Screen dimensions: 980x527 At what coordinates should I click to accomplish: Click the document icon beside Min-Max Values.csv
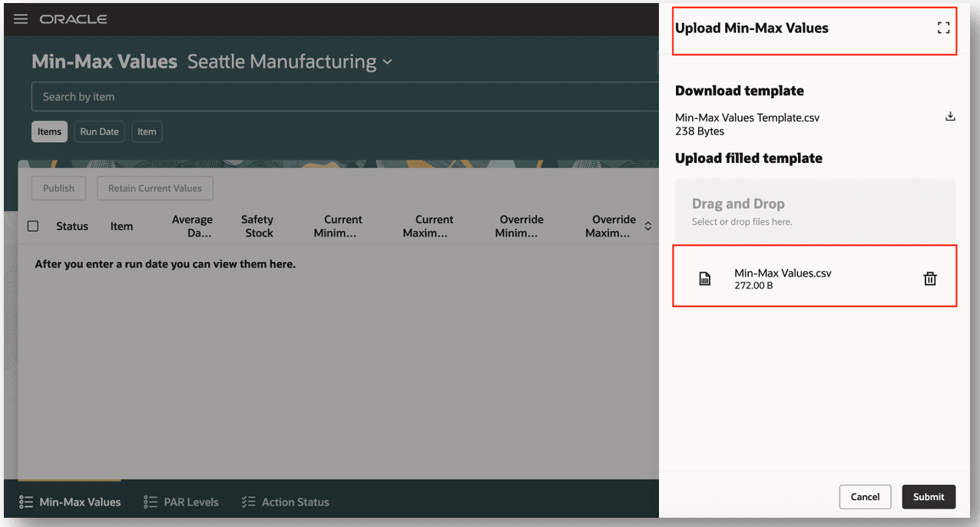(705, 278)
